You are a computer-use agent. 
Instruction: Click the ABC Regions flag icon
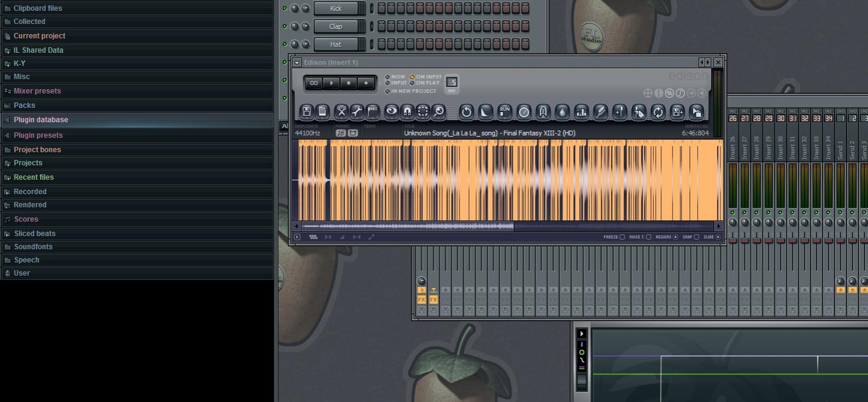pos(373,111)
